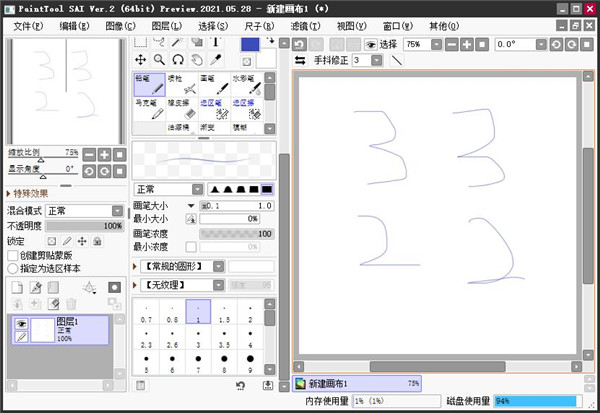Click the rotate view tool icon

pos(177,60)
